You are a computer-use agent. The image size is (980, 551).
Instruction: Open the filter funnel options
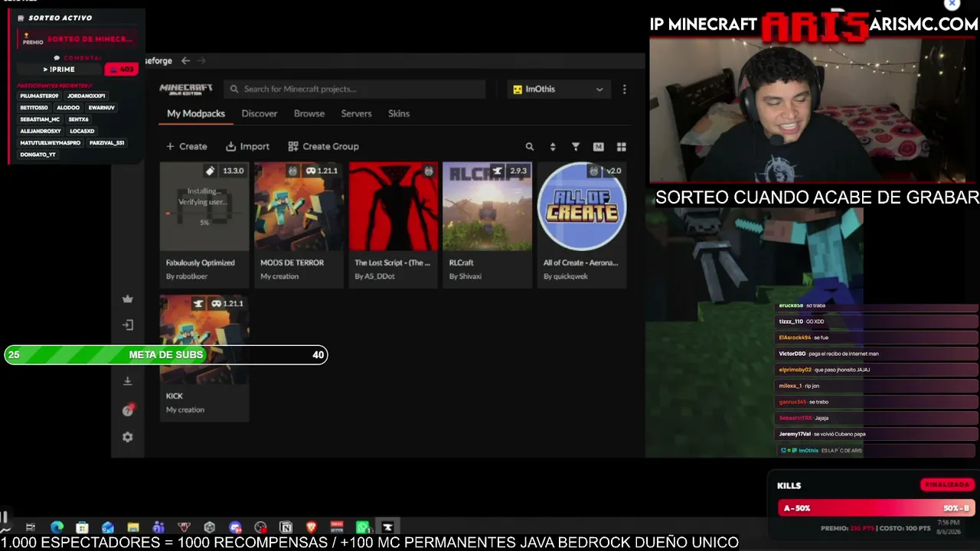point(576,146)
